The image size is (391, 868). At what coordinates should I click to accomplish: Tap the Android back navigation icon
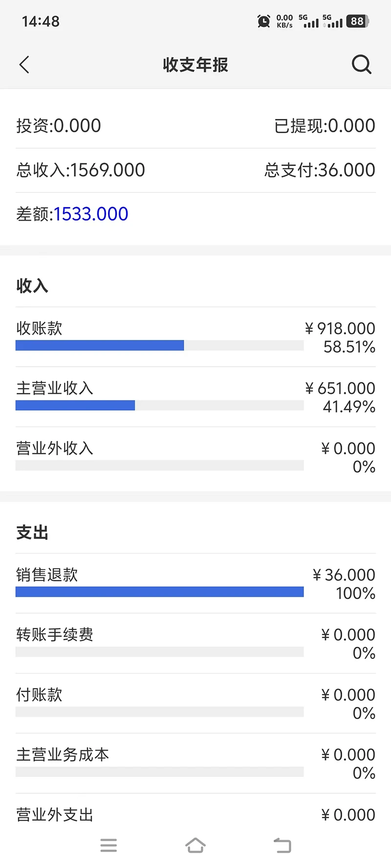[282, 845]
